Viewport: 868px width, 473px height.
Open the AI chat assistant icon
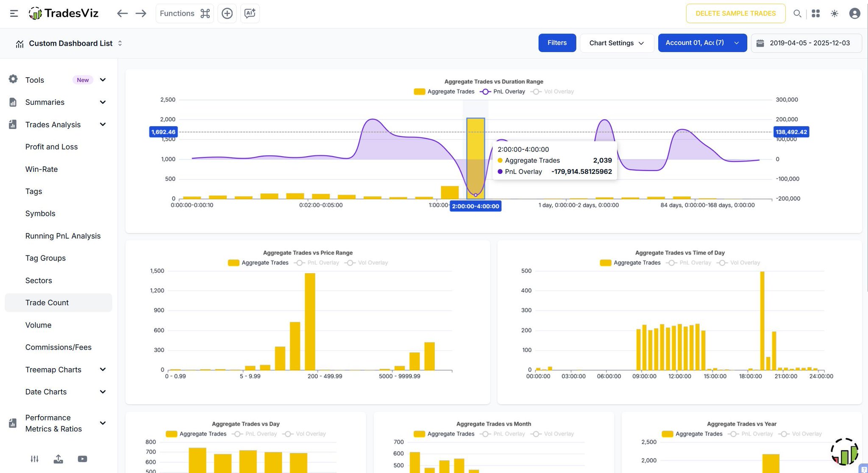250,14
